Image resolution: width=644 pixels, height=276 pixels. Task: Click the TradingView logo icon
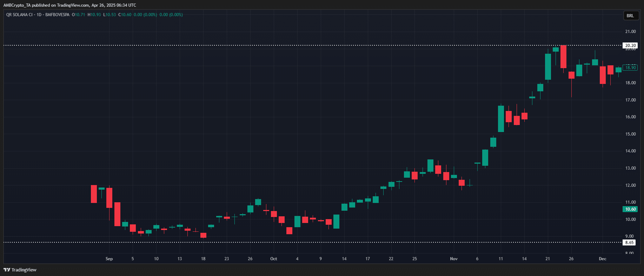(x=7, y=270)
